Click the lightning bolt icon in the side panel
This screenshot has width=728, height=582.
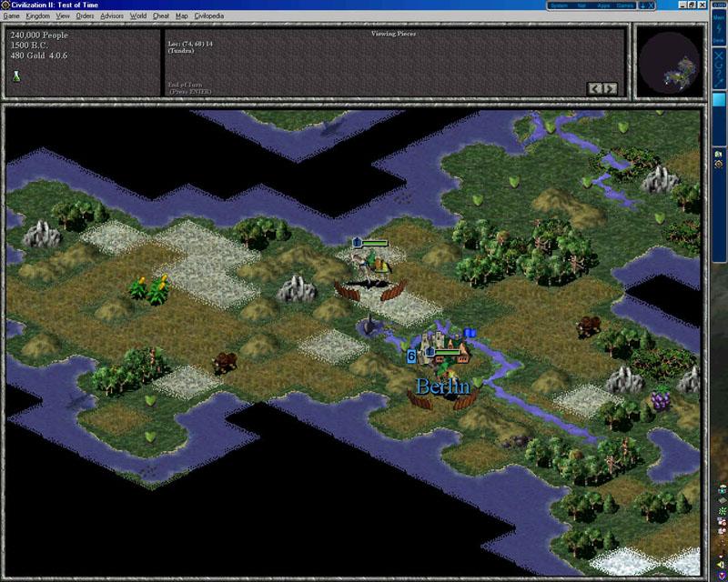point(719,29)
